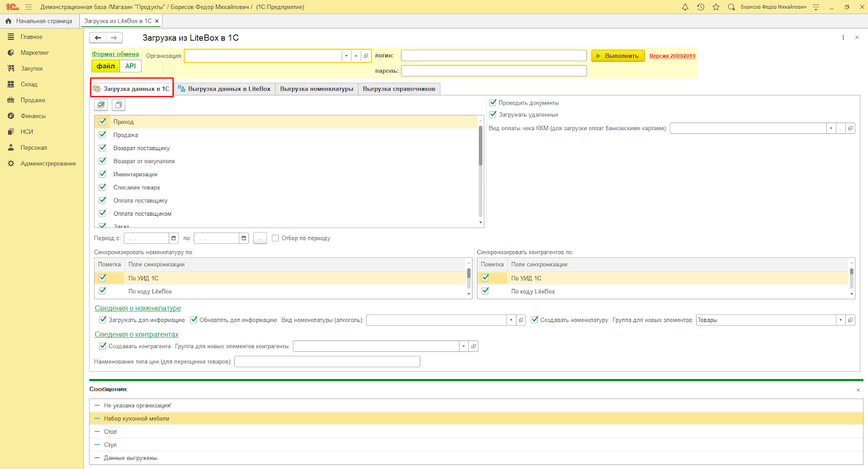Expand Группа для новых элементов контрагенты dropdown
This screenshot has height=469, width=868.
pyautogui.click(x=463, y=346)
